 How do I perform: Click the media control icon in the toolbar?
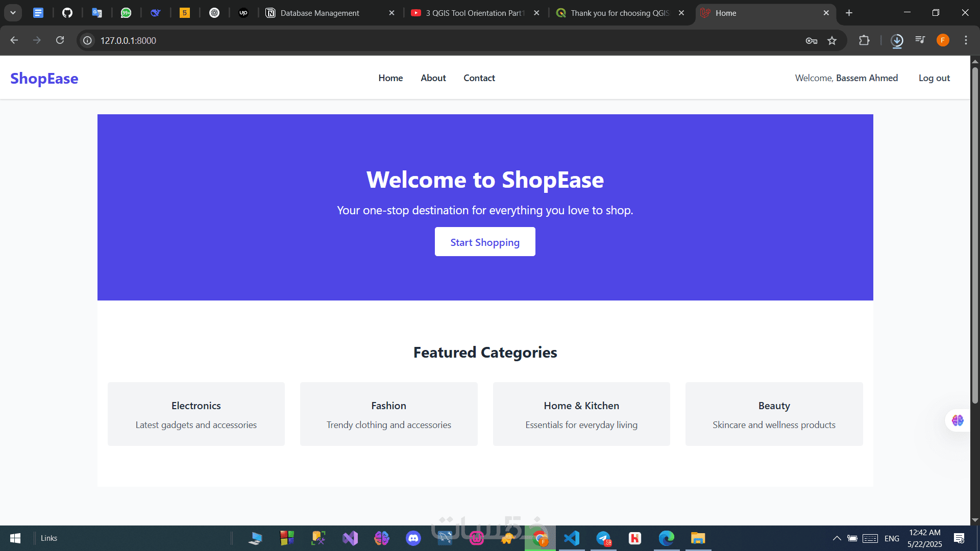920,40
